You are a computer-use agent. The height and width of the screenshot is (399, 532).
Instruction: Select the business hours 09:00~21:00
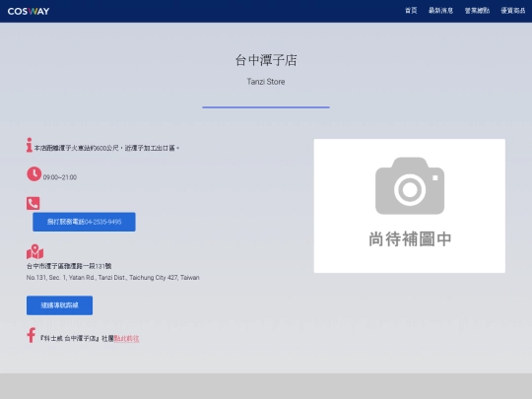click(x=60, y=177)
